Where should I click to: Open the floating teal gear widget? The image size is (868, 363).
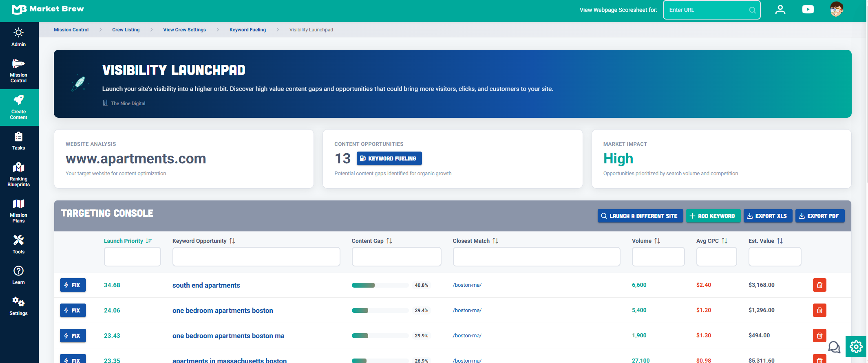(x=856, y=347)
